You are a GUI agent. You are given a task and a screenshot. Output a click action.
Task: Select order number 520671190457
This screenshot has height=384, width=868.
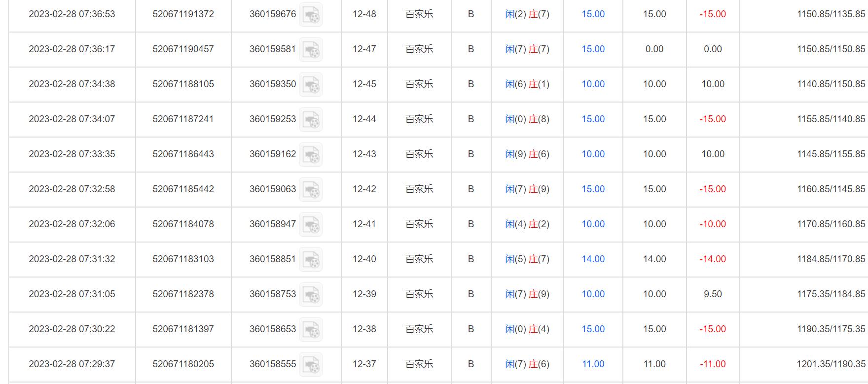[183, 49]
